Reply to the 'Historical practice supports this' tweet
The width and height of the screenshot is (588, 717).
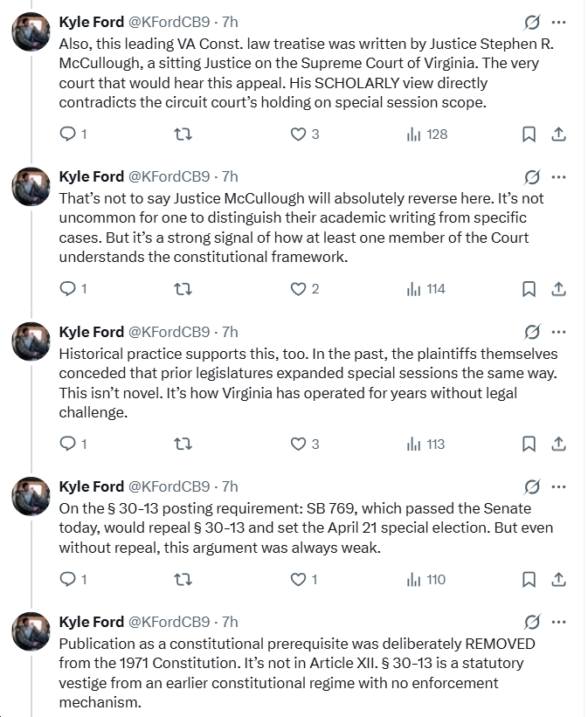pos(68,445)
